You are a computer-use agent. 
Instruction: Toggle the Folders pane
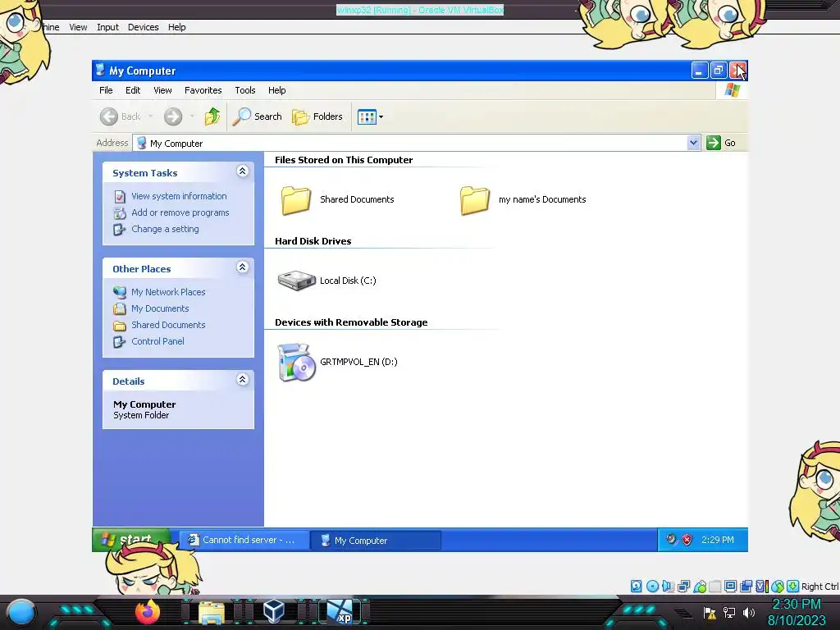317,116
